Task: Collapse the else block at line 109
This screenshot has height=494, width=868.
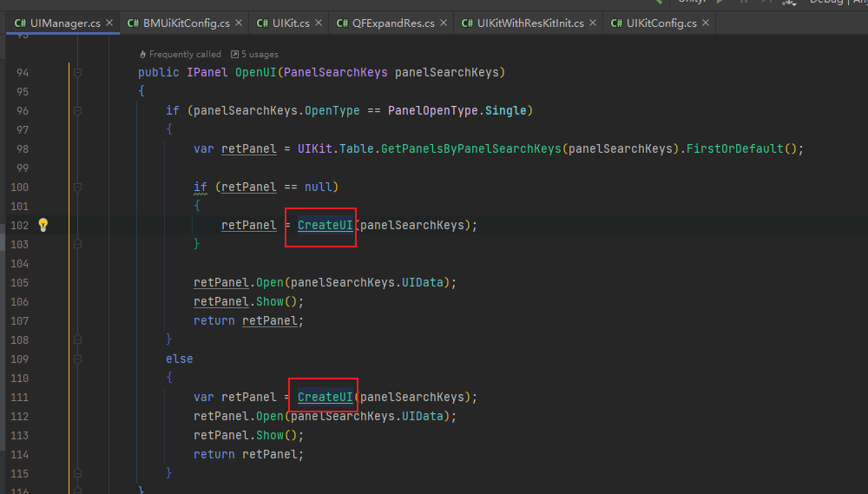Action: pos(77,359)
